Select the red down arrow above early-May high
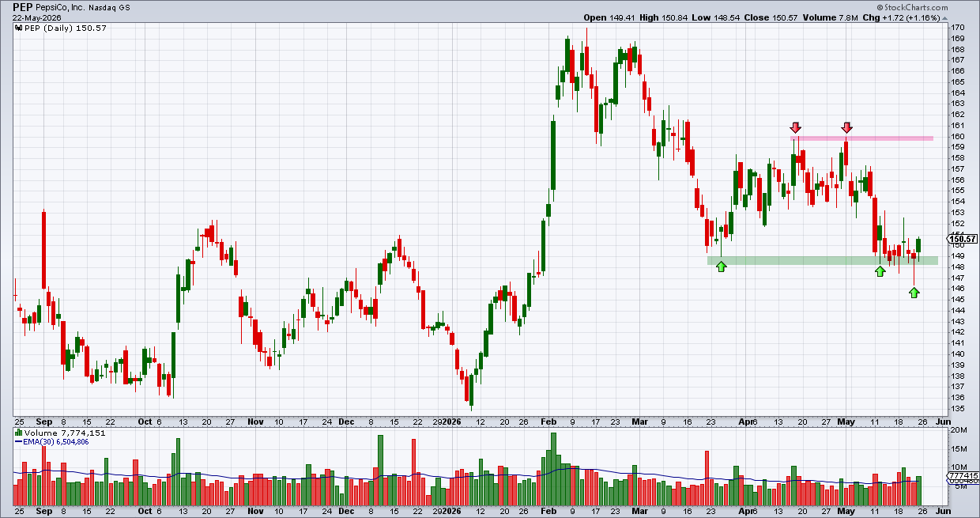Screen dimensions: 980x518 pyautogui.click(x=847, y=127)
